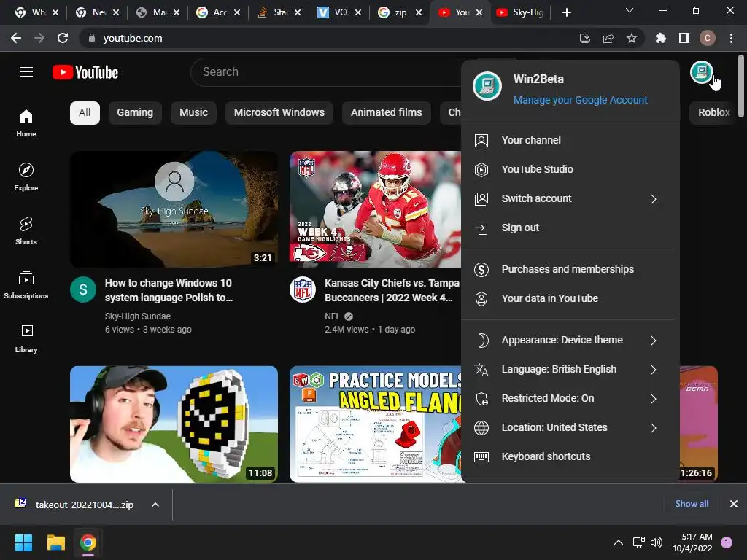Click the page vertical scrollbar
Screen dimensions: 747x560
tap(741, 86)
